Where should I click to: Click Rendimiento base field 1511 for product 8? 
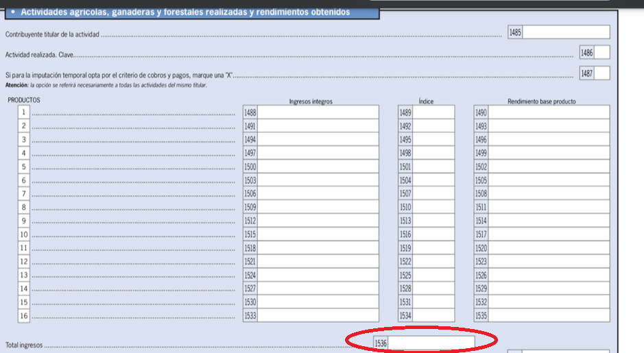pyautogui.click(x=549, y=207)
